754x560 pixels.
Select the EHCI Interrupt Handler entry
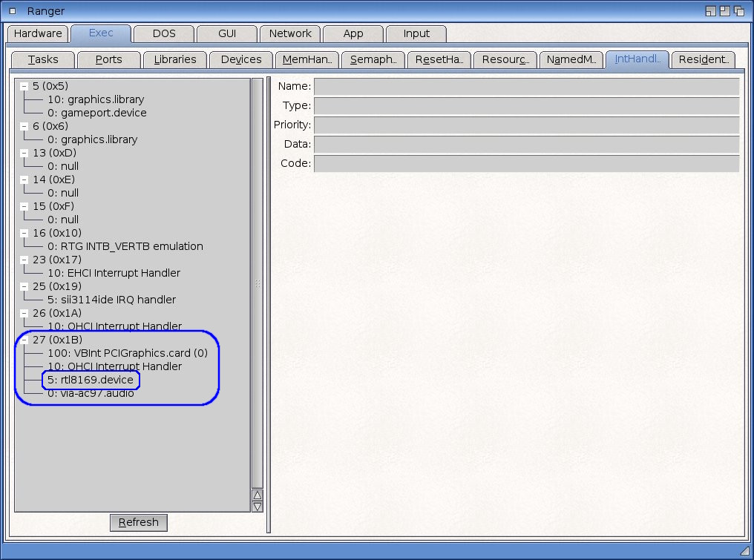(x=114, y=273)
